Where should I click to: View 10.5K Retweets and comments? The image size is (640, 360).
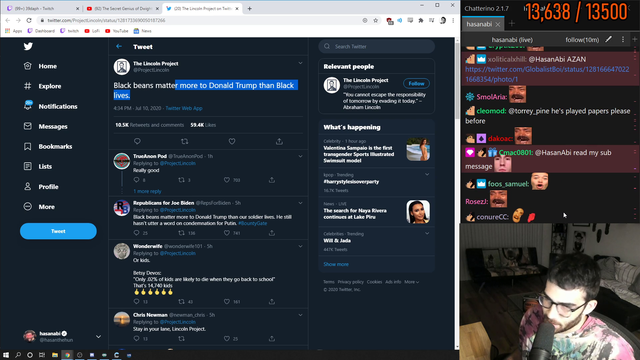coord(149,125)
